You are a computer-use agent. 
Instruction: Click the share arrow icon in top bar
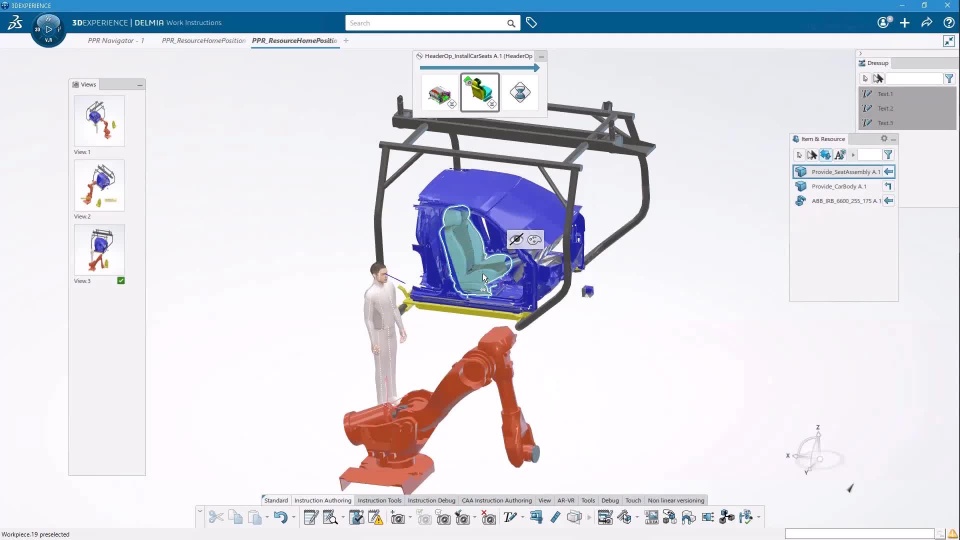pos(927,23)
